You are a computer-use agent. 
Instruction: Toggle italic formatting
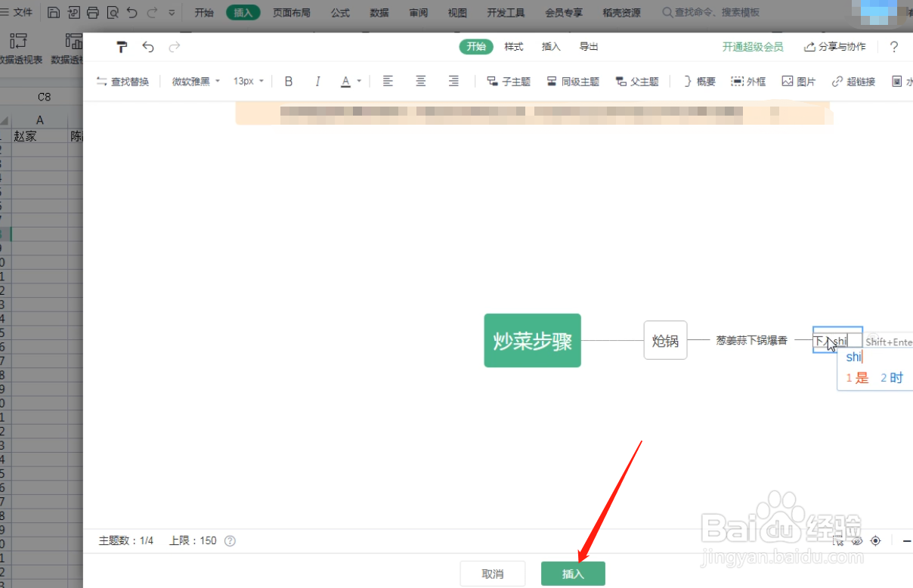click(317, 81)
